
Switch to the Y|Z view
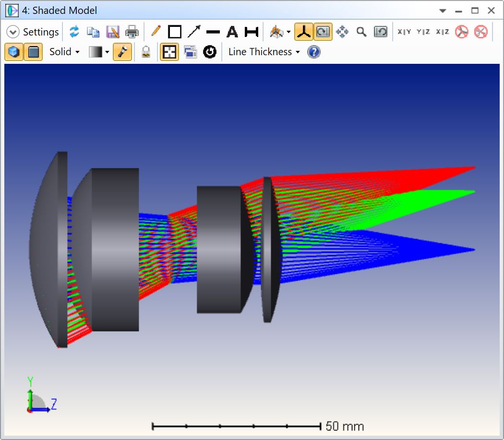tap(423, 32)
